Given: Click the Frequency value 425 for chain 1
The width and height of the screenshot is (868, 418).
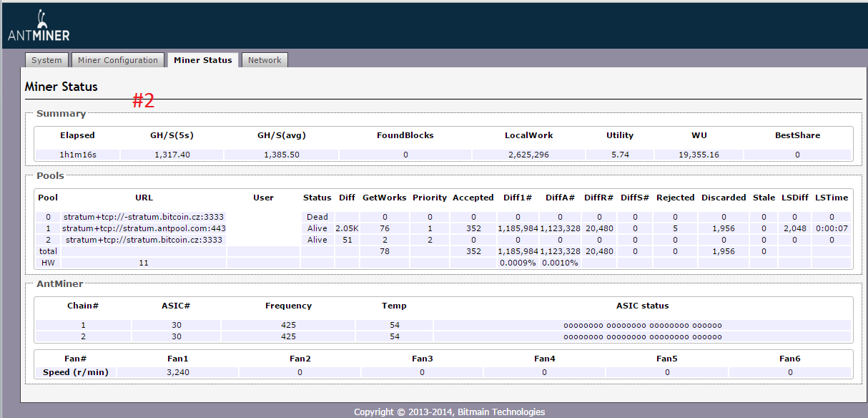Looking at the screenshot, I should click(288, 325).
